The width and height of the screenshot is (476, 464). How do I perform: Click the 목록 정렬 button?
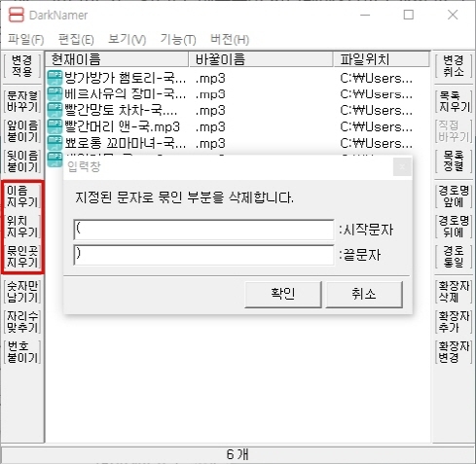click(x=454, y=161)
